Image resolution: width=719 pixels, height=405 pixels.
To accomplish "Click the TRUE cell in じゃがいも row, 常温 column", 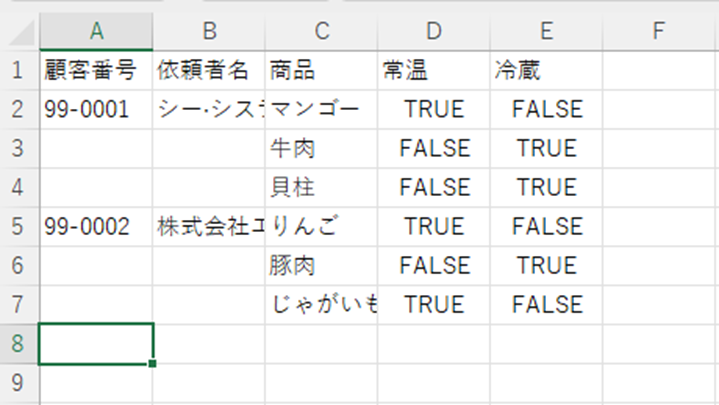I will (x=434, y=304).
